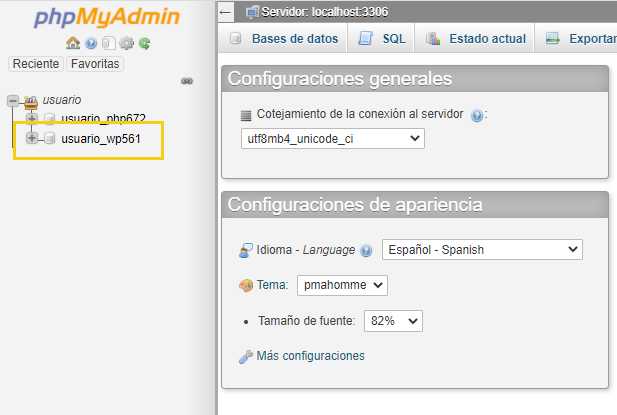Open help icon next to Cotejamiento label
This screenshot has height=415, width=617.
(x=477, y=116)
